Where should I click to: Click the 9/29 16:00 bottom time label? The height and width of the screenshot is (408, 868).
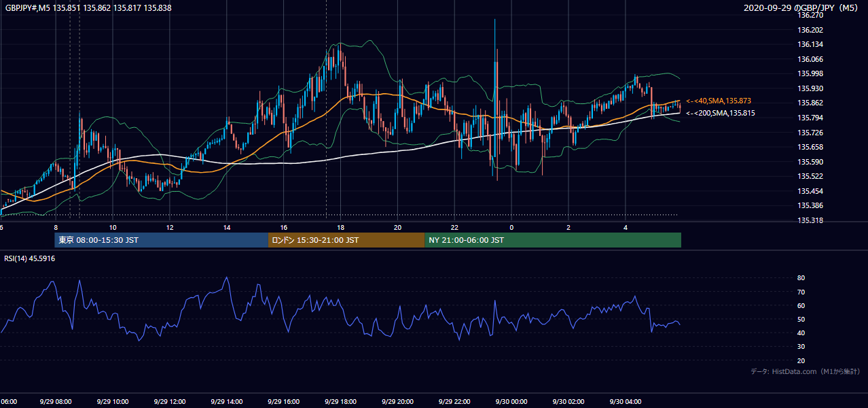[284, 402]
